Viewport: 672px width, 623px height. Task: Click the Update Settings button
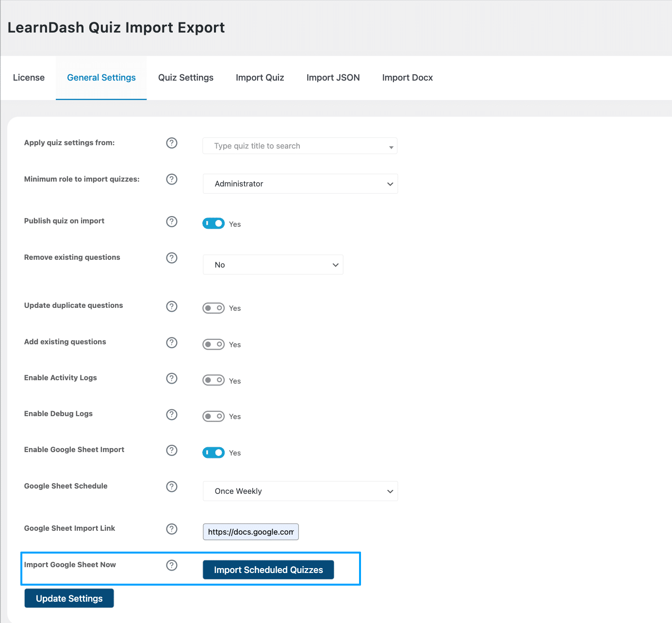point(69,598)
